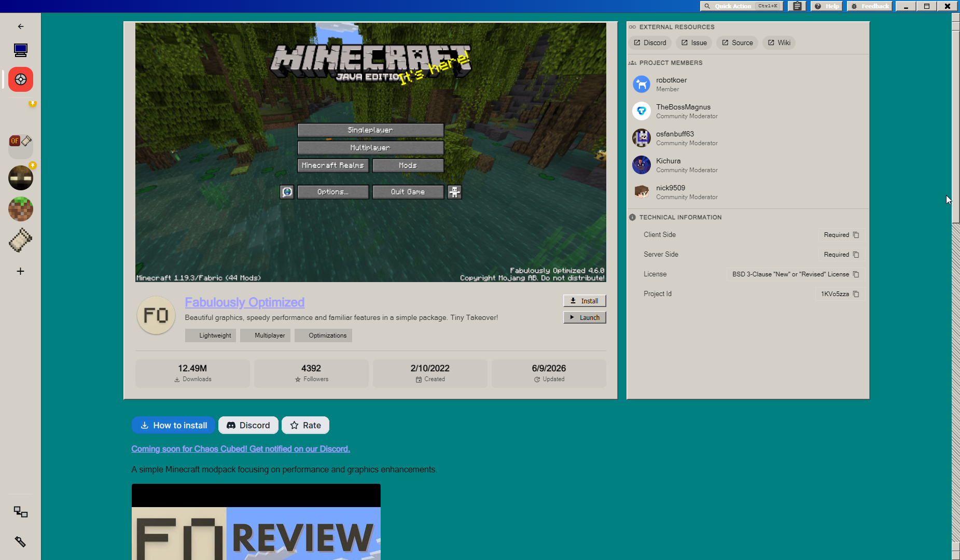Screen dimensions: 960x560
Task: Select the red crosshair explore icon
Action: [x=21, y=79]
